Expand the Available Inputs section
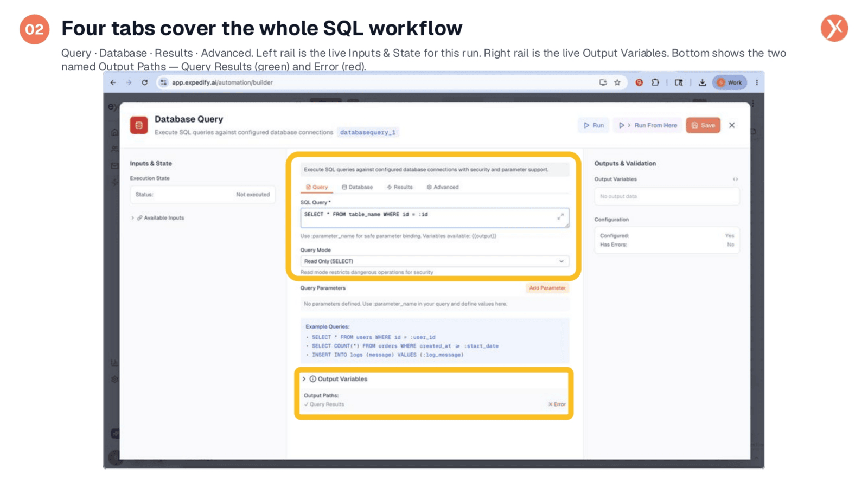This screenshot has height=488, width=868. [132, 218]
